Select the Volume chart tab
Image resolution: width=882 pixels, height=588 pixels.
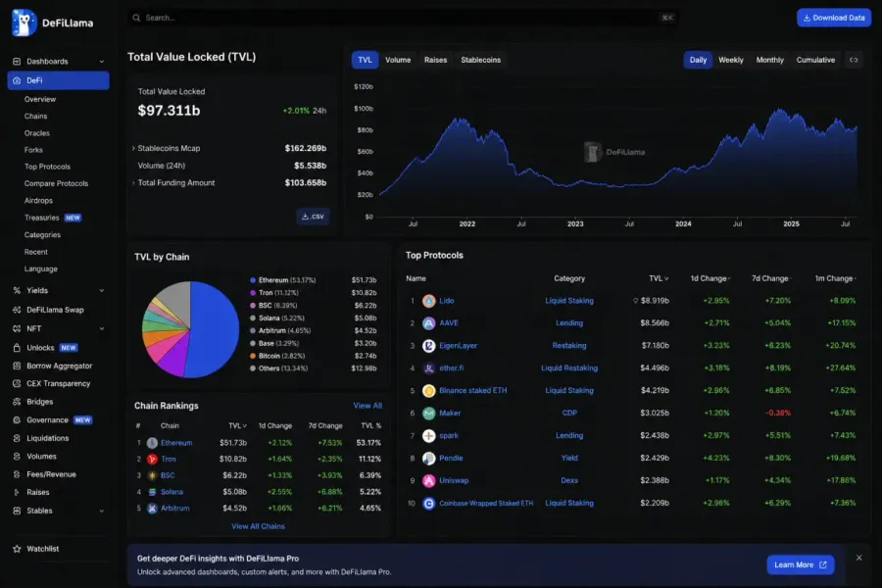(398, 60)
